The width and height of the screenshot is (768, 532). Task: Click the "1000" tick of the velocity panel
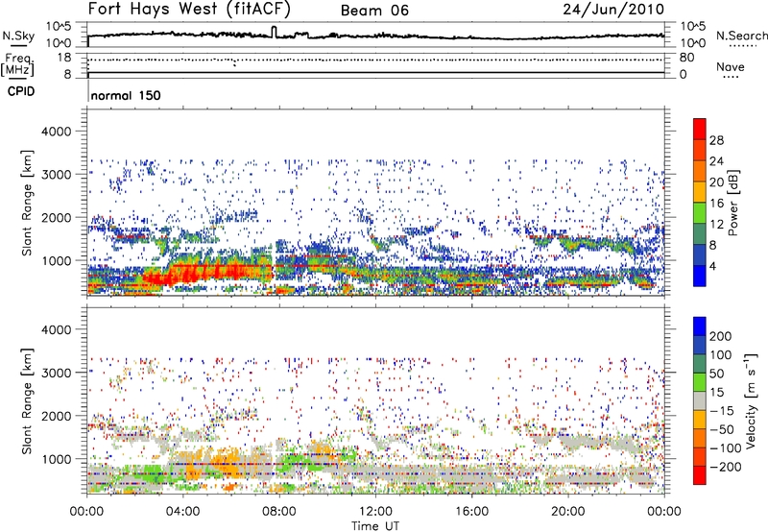point(56,459)
